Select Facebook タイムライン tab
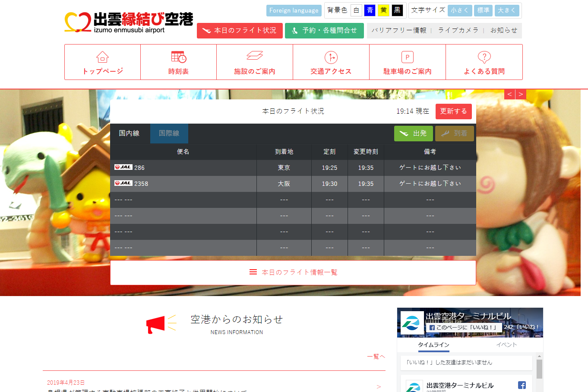The width and height of the screenshot is (588, 392). pos(433,345)
